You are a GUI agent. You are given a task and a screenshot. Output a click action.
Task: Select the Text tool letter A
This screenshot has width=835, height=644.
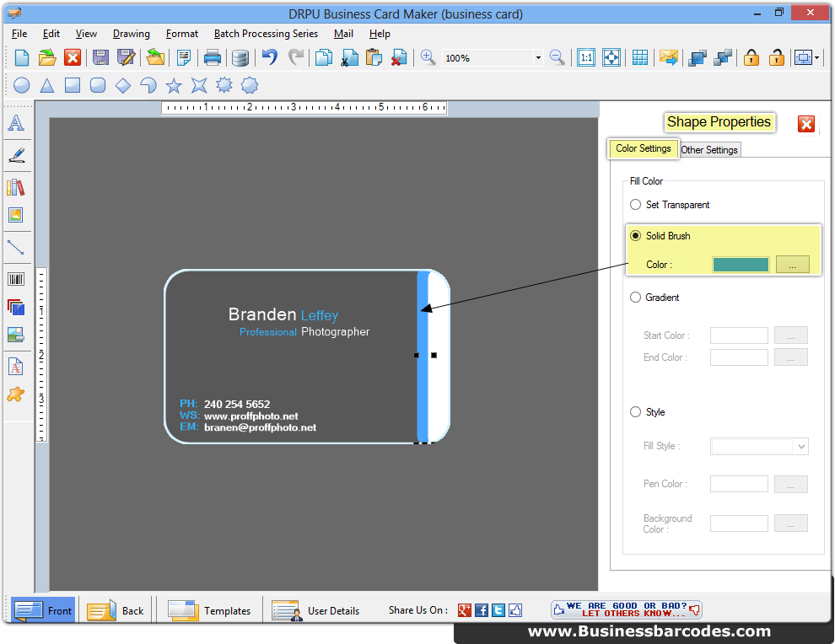tap(17, 123)
